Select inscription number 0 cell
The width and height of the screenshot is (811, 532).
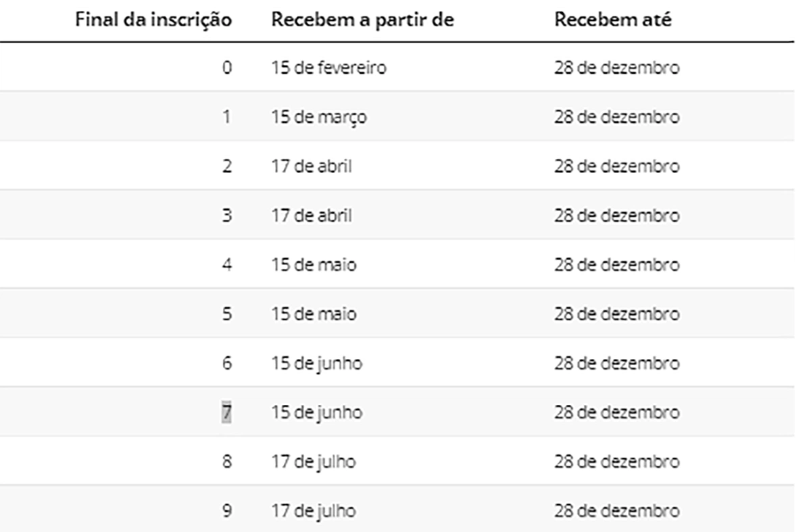pyautogui.click(x=227, y=68)
